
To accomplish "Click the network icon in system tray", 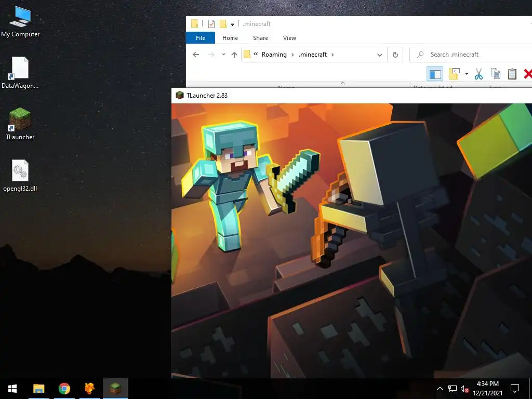I will click(453, 389).
